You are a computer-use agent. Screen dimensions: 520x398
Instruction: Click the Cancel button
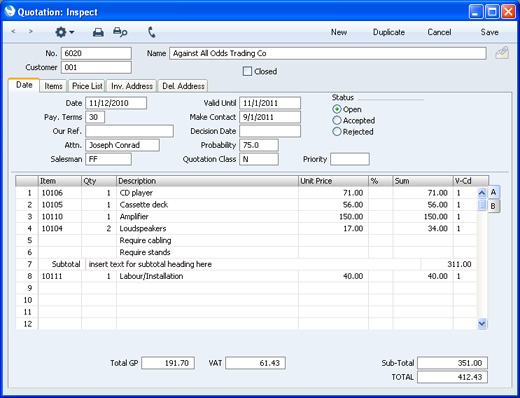coord(439,32)
